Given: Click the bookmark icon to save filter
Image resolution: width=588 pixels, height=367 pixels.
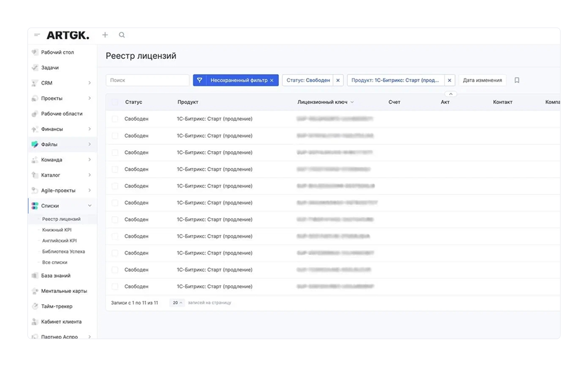Looking at the screenshot, I should [517, 80].
